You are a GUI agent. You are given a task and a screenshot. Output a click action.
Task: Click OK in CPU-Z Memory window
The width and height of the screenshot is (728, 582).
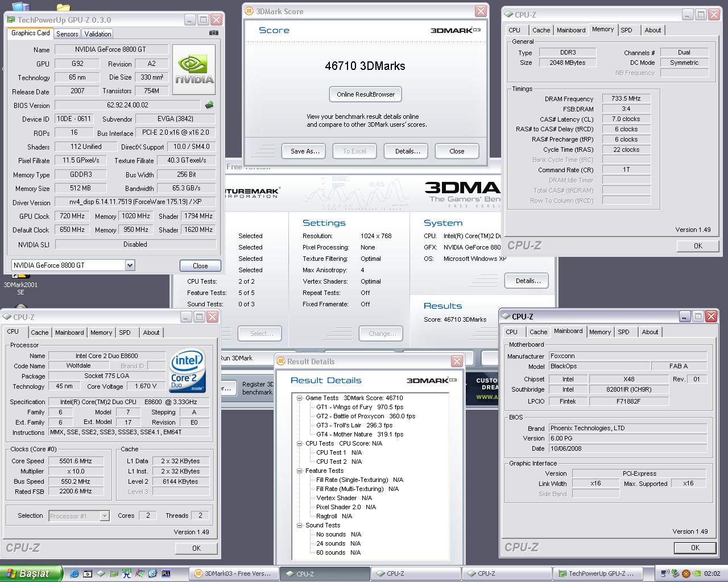pyautogui.click(x=698, y=246)
